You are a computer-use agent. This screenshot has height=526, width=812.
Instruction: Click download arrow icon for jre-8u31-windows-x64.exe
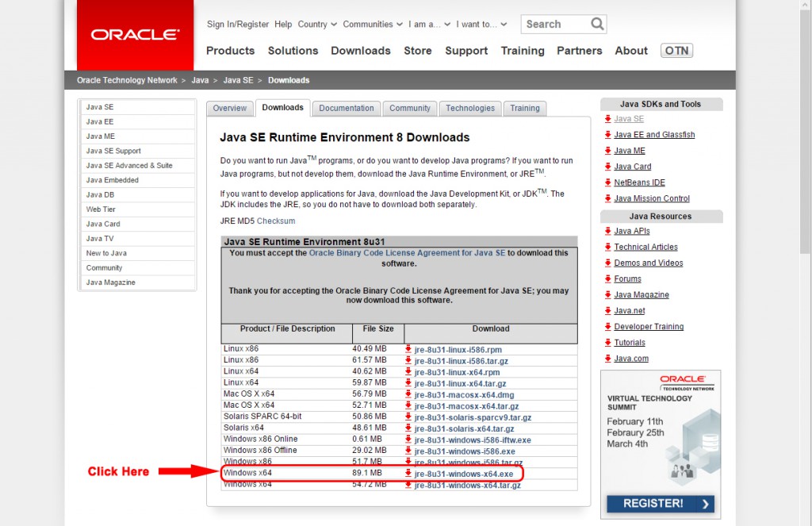click(x=408, y=474)
